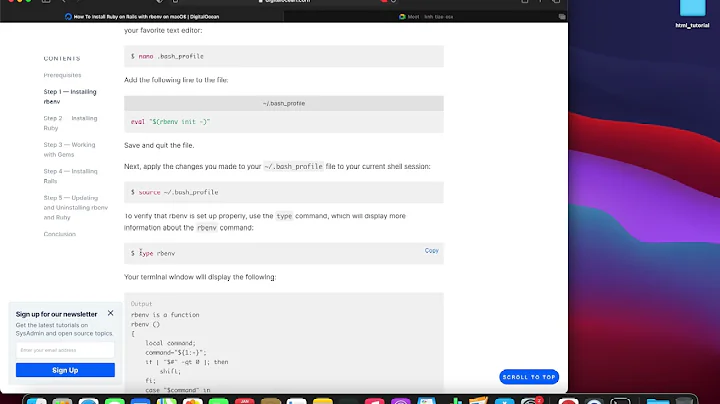Open Music app from the Dock
This screenshot has width=720, height=404.
375,401
